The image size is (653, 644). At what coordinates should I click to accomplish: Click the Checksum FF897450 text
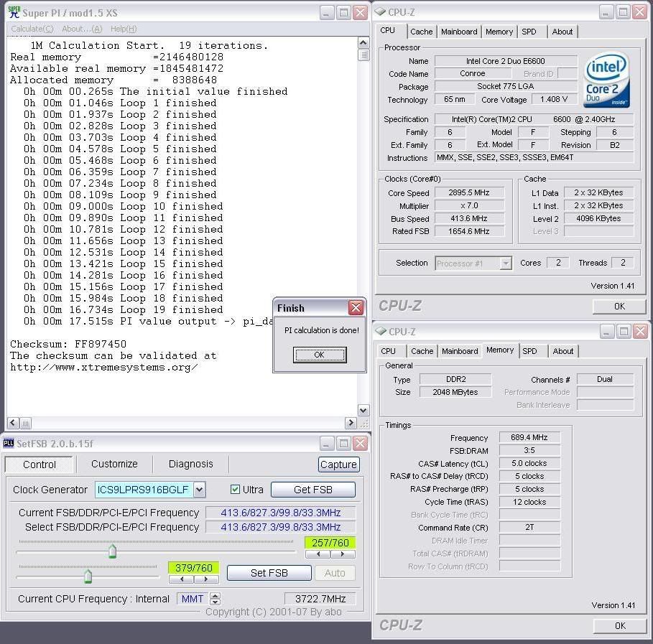68,344
